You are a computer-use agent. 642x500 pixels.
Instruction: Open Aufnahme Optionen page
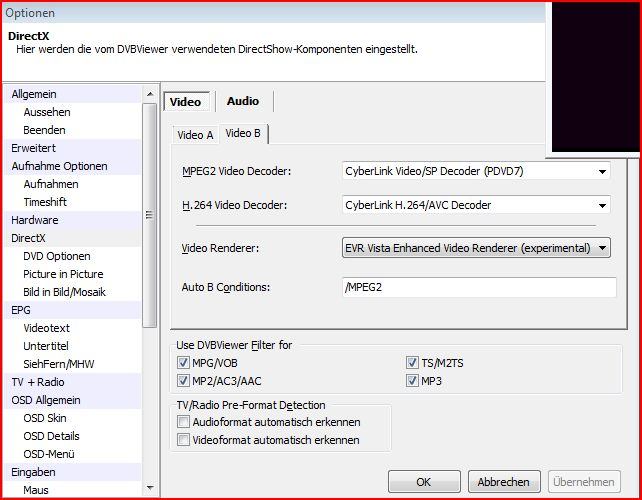73,166
